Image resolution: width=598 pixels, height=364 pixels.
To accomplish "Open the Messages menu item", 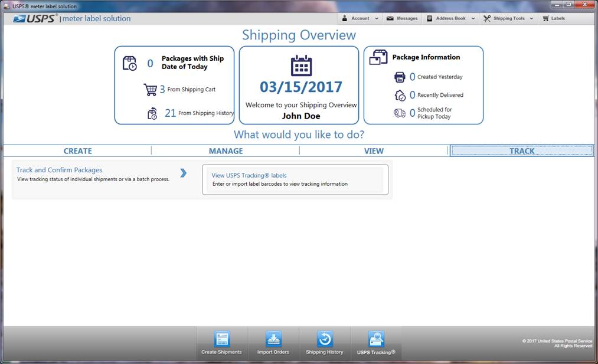I will (402, 18).
